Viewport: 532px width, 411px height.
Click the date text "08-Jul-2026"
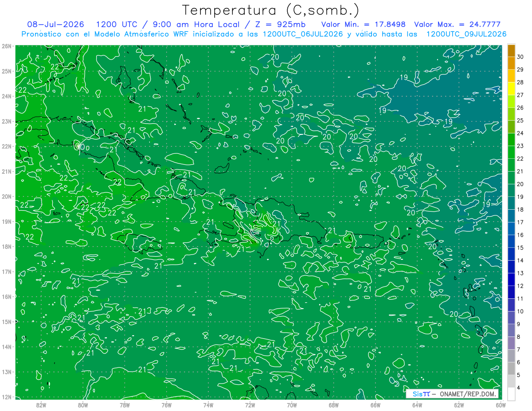click(55, 24)
